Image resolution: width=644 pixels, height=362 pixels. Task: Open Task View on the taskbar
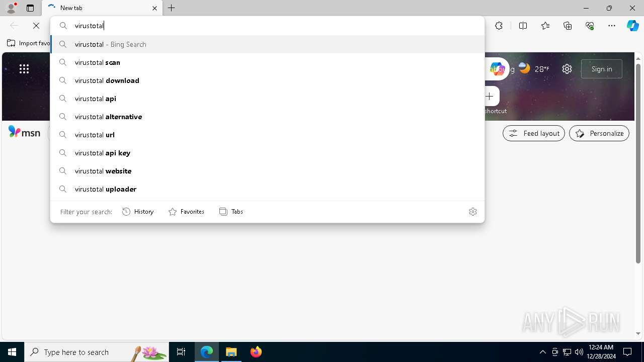pyautogui.click(x=181, y=352)
